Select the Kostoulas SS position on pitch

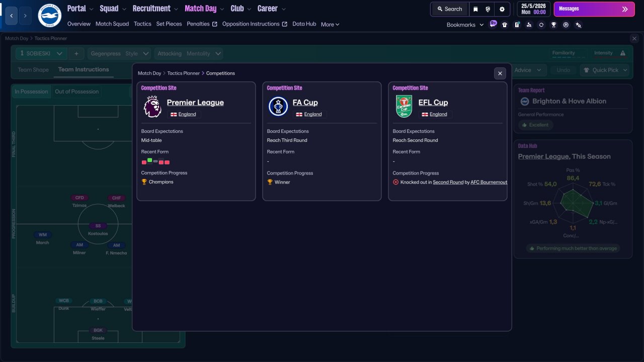98,229
